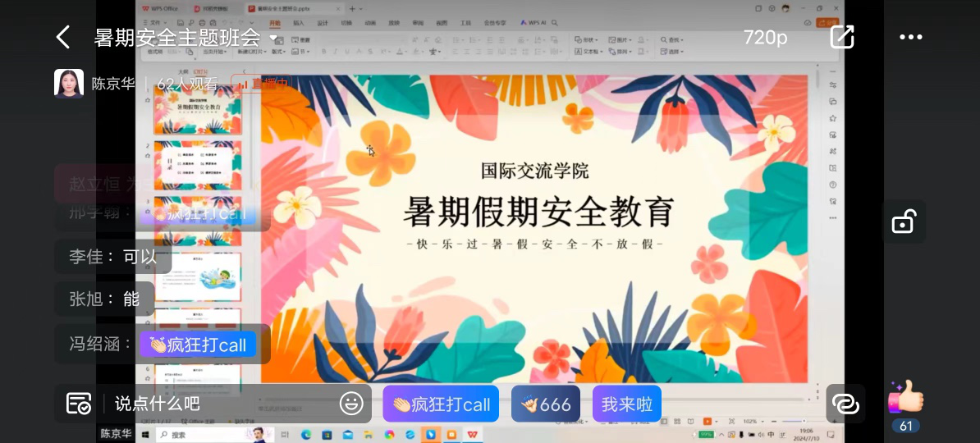This screenshot has height=443, width=980.
Task: Send the 666 quick reply
Action: [546, 404]
